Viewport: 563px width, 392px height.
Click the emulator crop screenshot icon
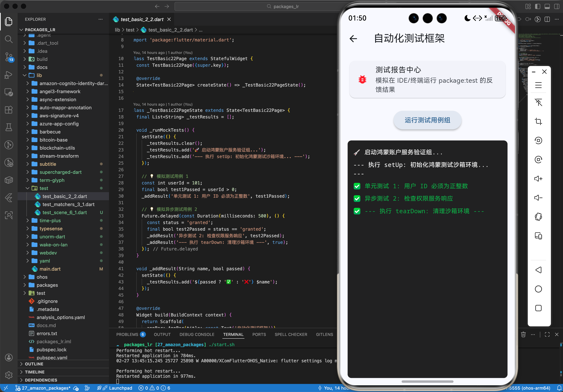[538, 121]
